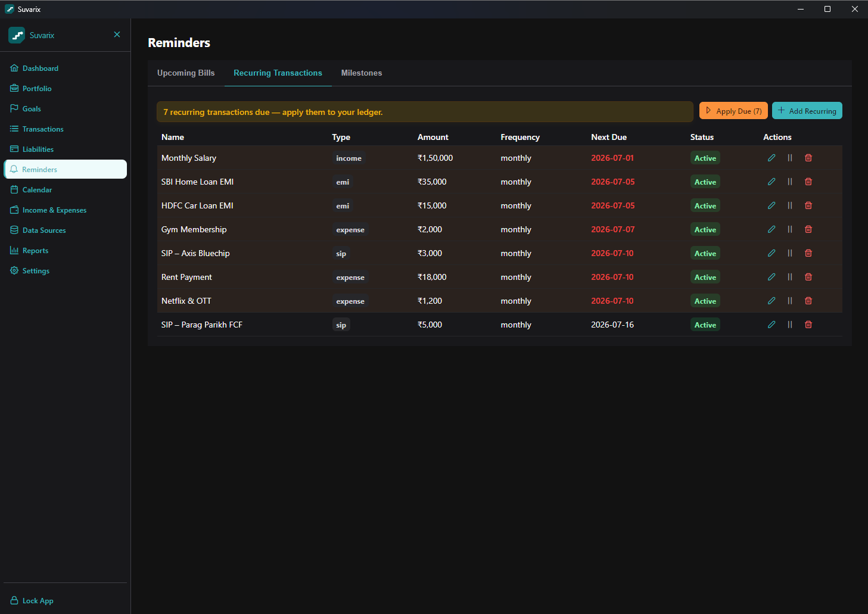Open Settings from the sidebar

pyautogui.click(x=65, y=271)
